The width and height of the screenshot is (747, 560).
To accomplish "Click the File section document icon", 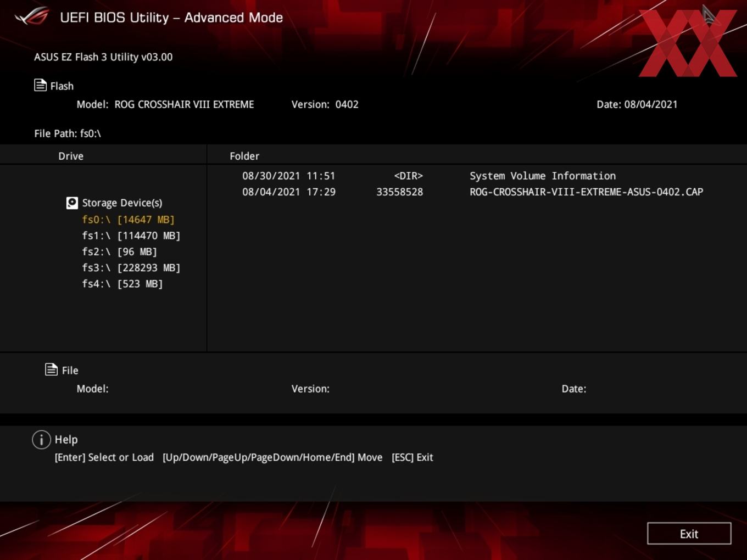I will (51, 369).
